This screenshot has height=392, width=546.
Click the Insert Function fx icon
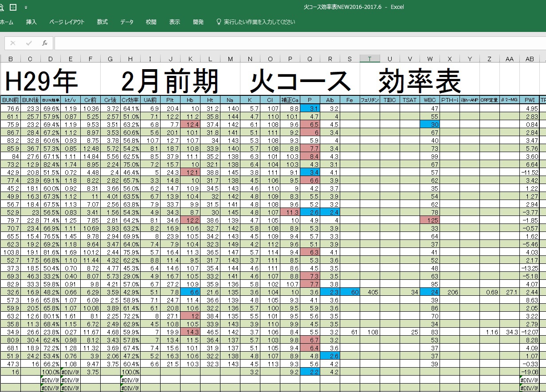coord(44,43)
